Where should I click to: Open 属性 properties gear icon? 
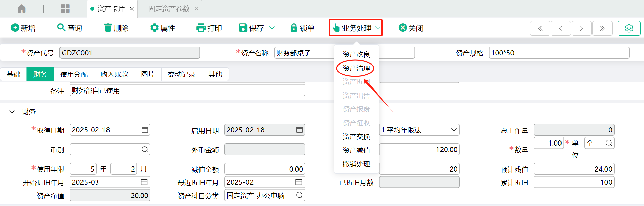[x=154, y=28]
